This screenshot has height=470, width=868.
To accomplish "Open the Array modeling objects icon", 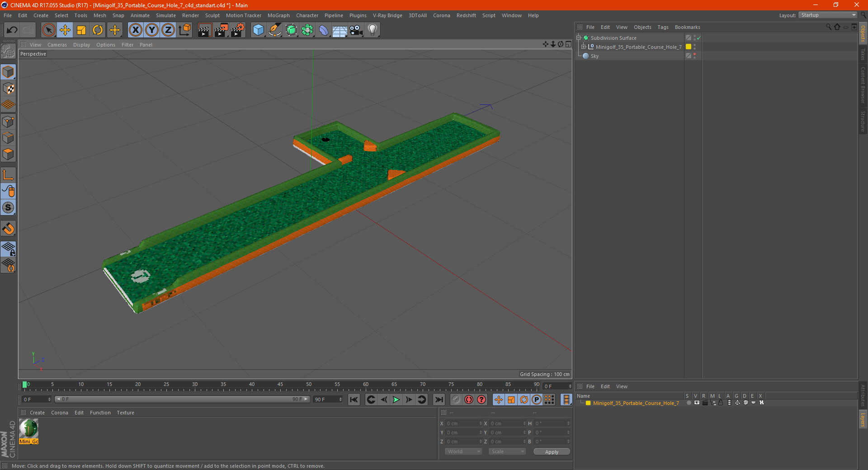I will pos(307,30).
